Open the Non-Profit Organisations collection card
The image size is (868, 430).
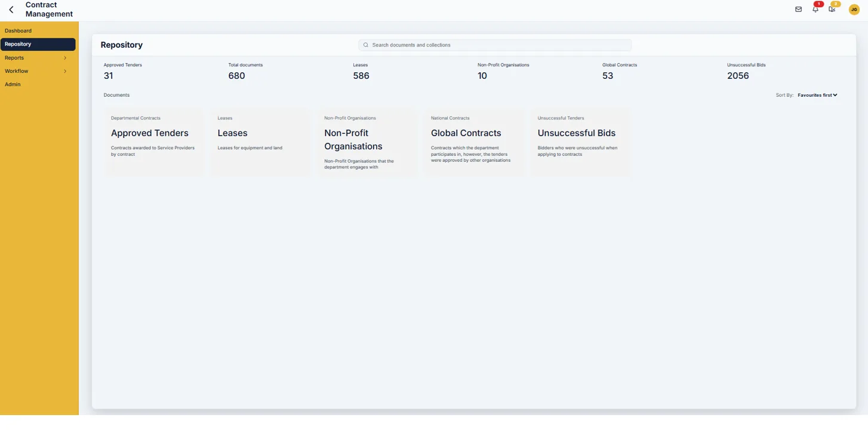pos(368,142)
